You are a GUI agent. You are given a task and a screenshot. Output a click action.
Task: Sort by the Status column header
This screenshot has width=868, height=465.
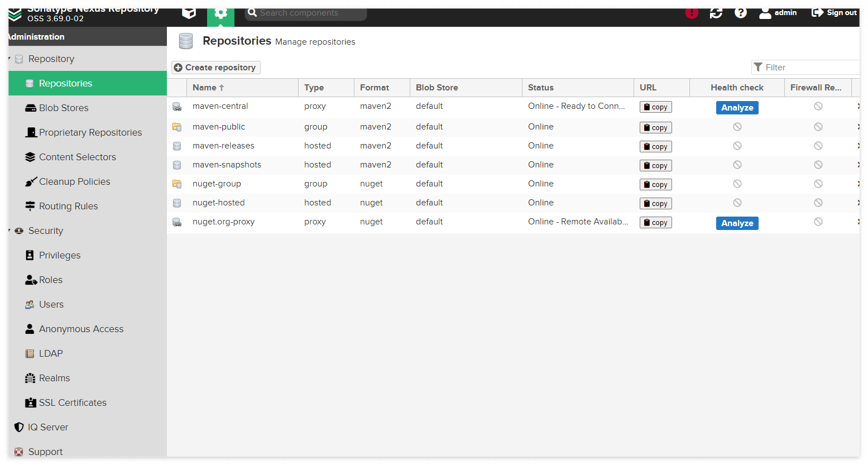578,88
